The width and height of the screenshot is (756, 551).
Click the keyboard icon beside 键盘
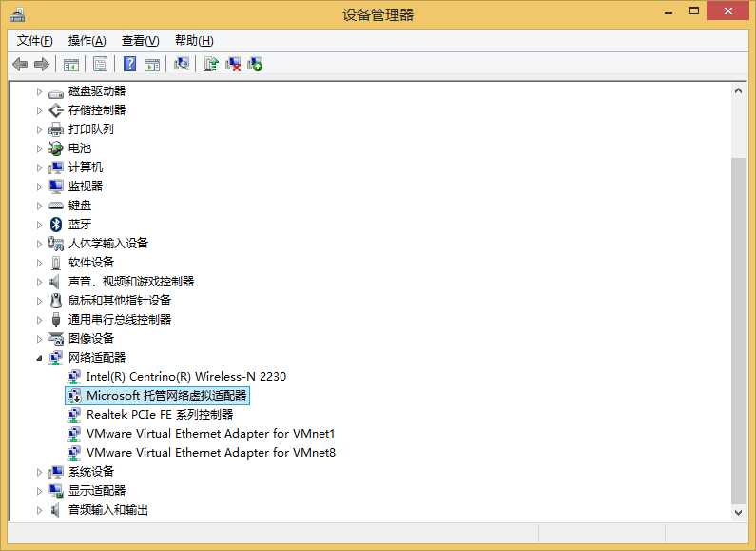click(56, 206)
